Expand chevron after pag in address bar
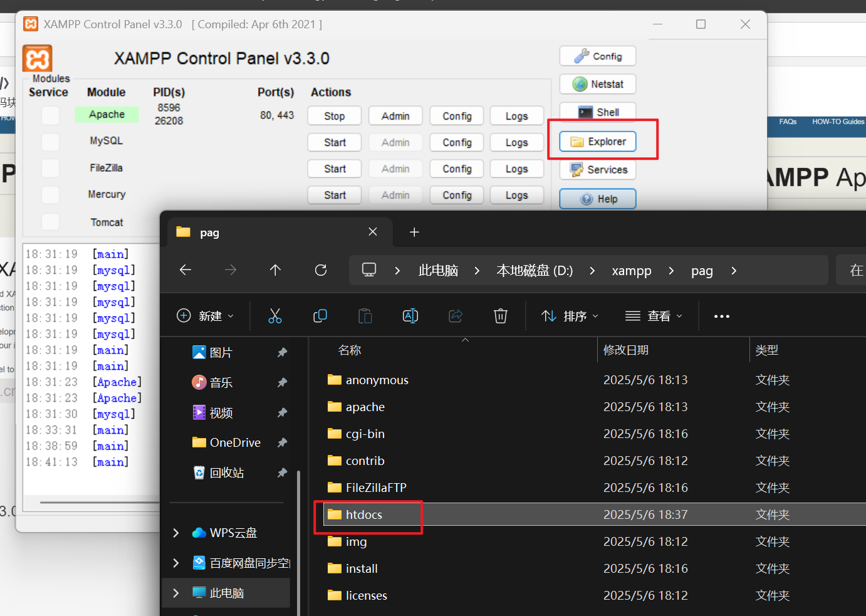866x616 pixels. tap(734, 271)
